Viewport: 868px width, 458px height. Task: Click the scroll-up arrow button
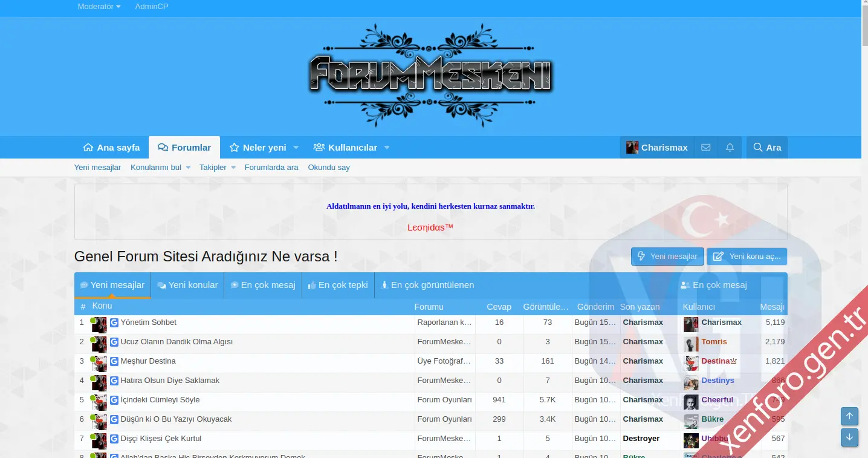coord(849,416)
